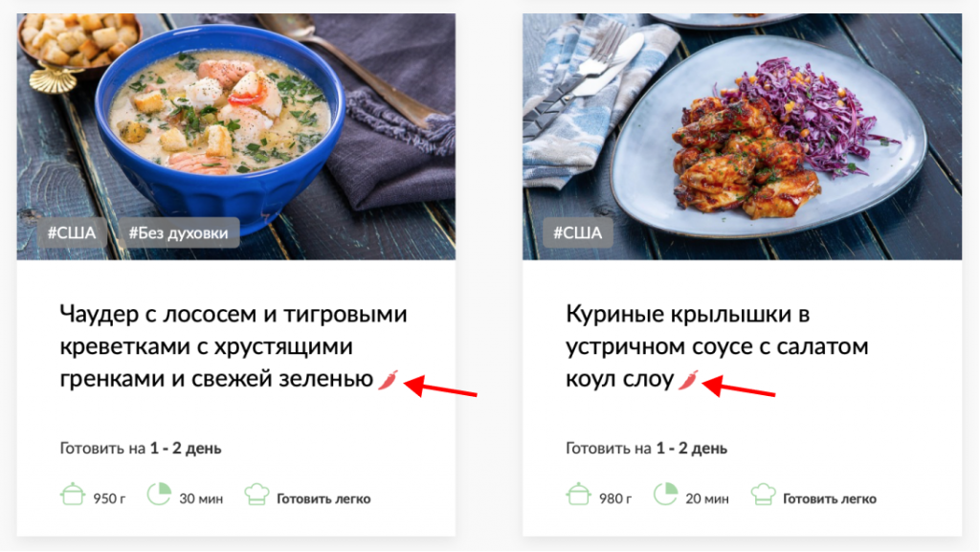Screen dimensions: 980x552
Task: Click clock icon next to 30 мин
Action: 159,494
